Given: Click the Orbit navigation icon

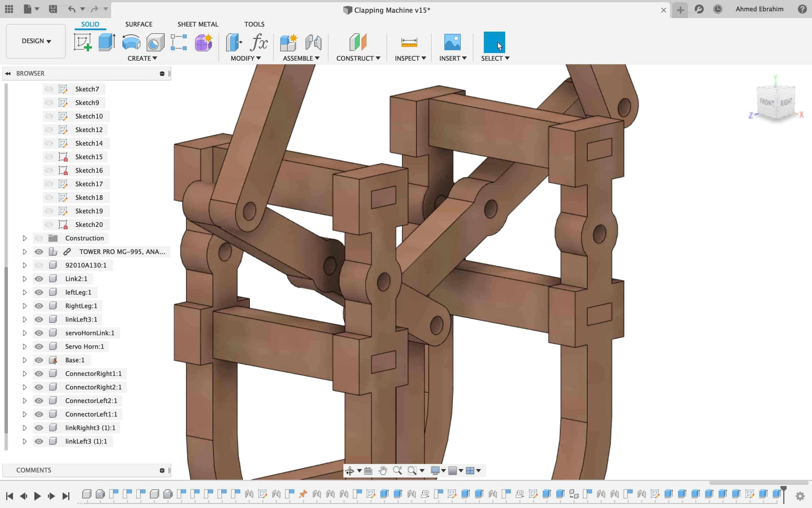Looking at the screenshot, I should (349, 470).
